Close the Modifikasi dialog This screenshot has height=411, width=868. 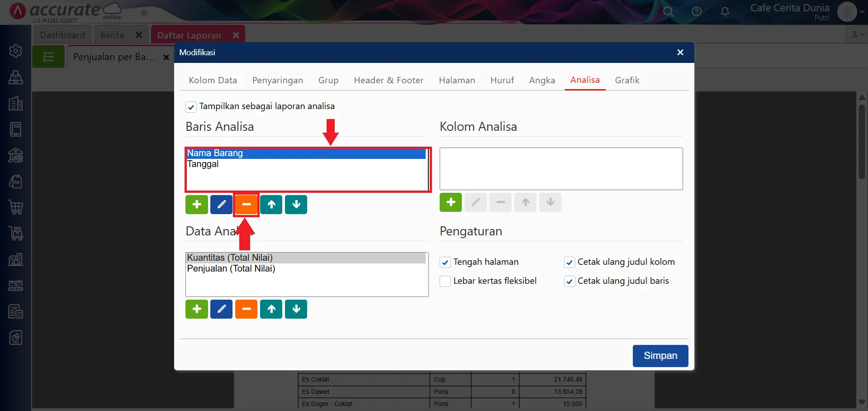(680, 53)
